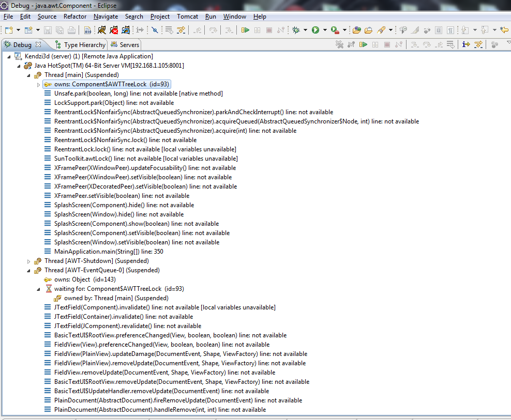Toggle Use Step Filters in Debug view toolbar
511x420 pixels.
pyautogui.click(x=478, y=45)
